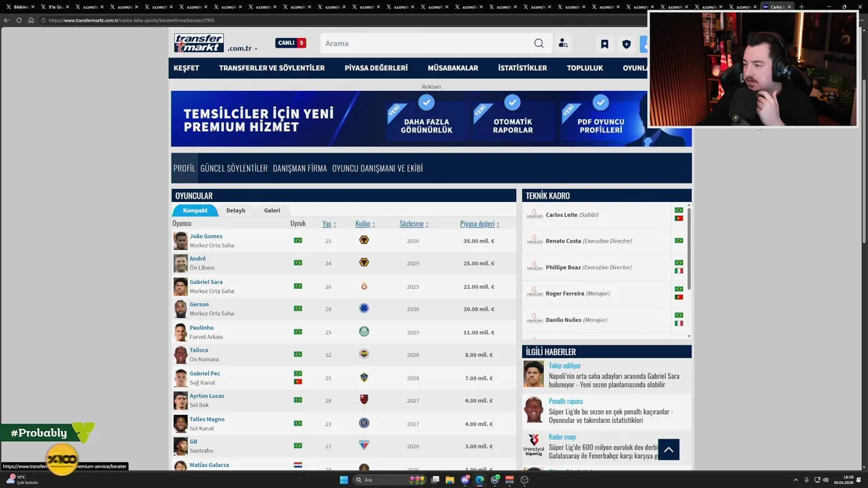
Task: Open Piyasa Değerleri menu
Action: [376, 68]
